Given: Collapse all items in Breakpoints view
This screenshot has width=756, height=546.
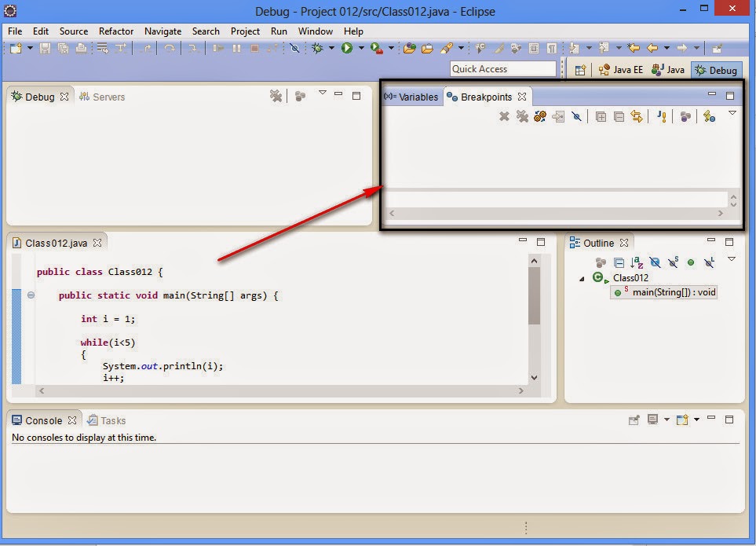Looking at the screenshot, I should pyautogui.click(x=619, y=115).
